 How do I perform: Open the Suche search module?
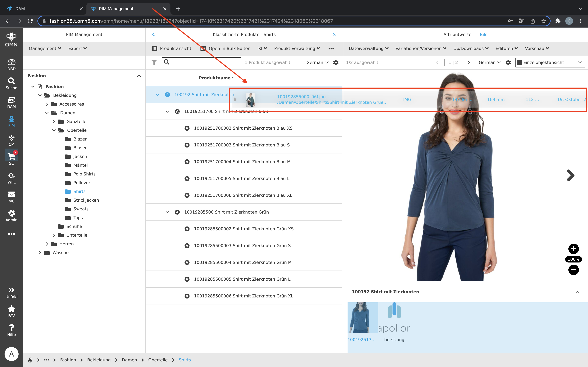[x=11, y=84]
